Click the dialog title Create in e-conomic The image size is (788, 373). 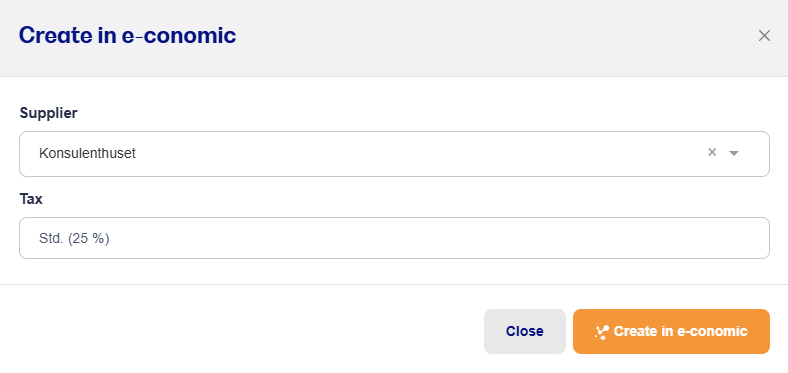[127, 36]
